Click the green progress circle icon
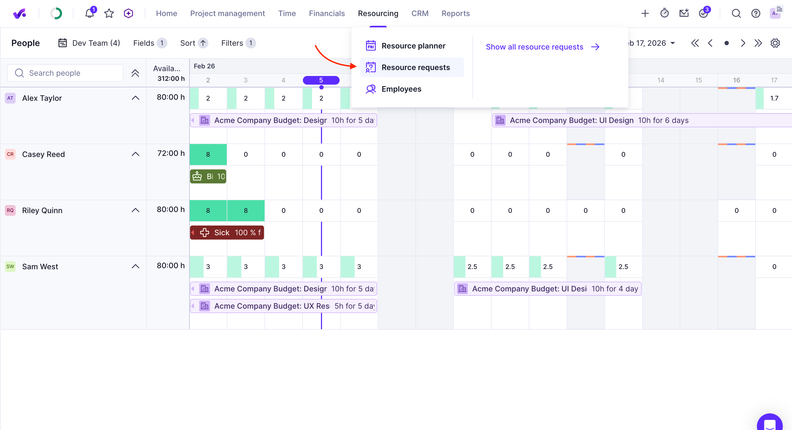Viewport: 792px width, 430px height. pyautogui.click(x=57, y=14)
